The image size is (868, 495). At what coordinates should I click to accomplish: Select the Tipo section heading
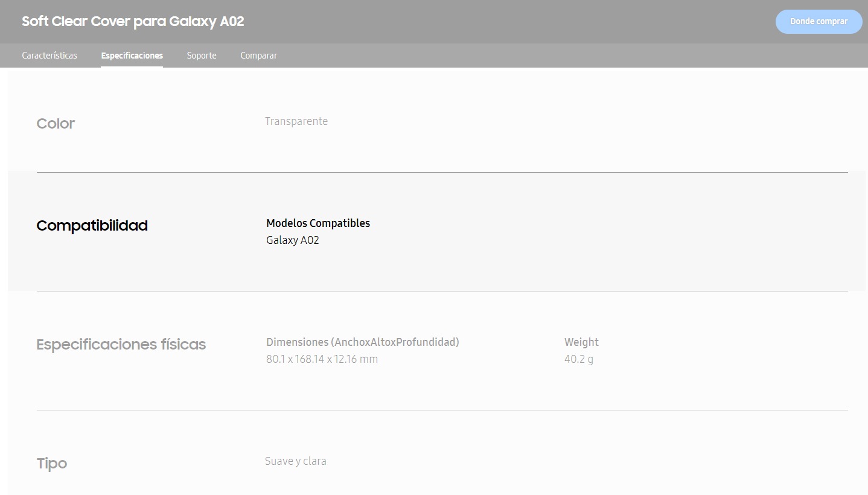[x=51, y=464]
